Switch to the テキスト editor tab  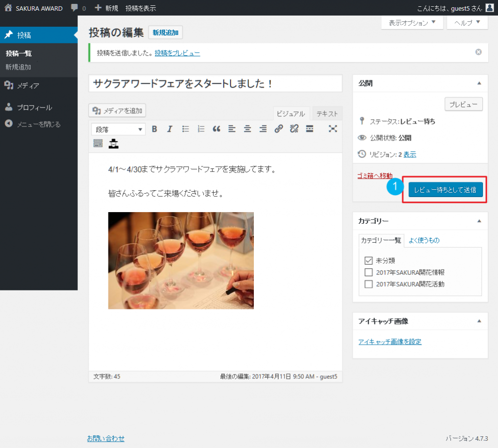pyautogui.click(x=327, y=113)
